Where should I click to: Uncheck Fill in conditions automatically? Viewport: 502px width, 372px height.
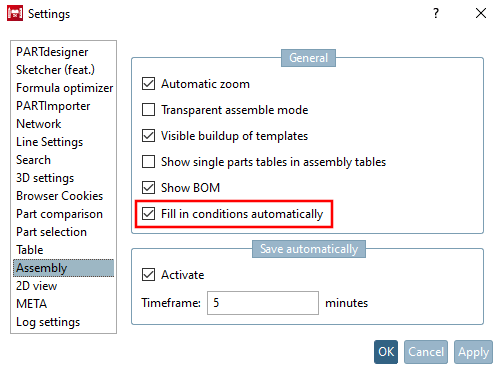148,214
